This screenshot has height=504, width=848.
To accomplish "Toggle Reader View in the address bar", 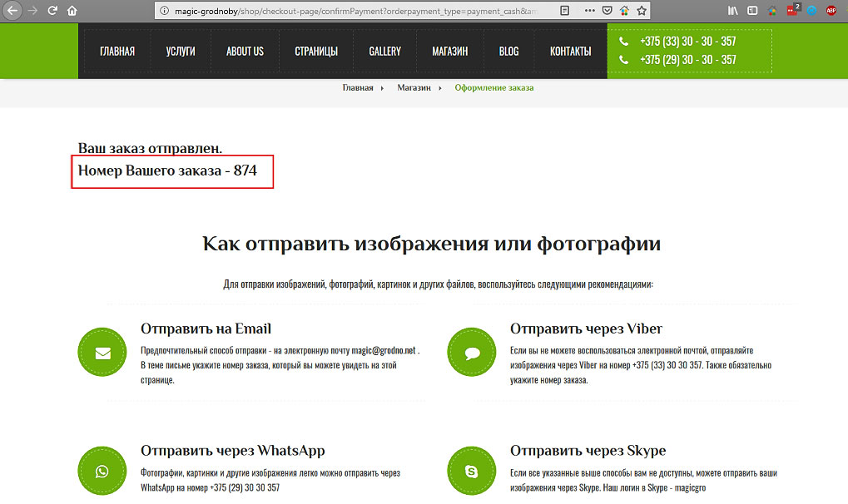I will point(565,11).
